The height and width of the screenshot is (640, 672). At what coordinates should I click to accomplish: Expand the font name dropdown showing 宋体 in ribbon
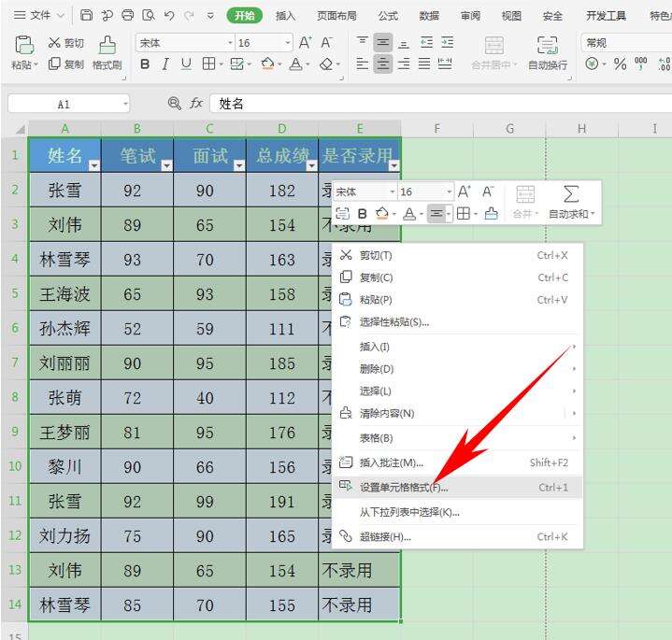pos(230,44)
